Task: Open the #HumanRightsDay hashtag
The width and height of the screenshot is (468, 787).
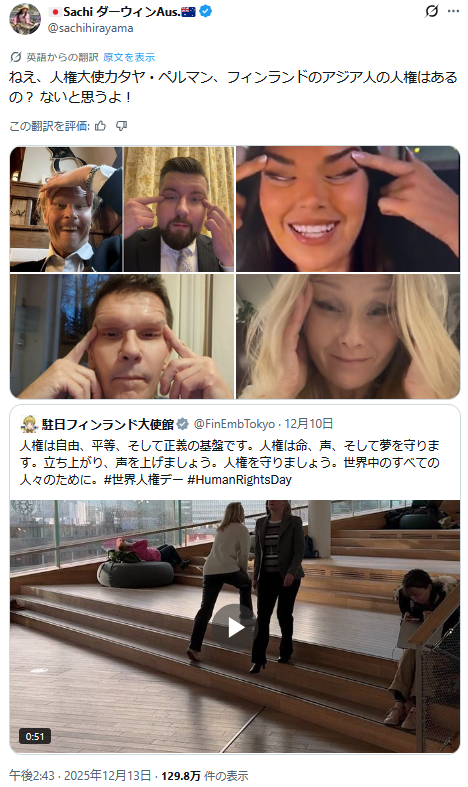Action: 240,480
